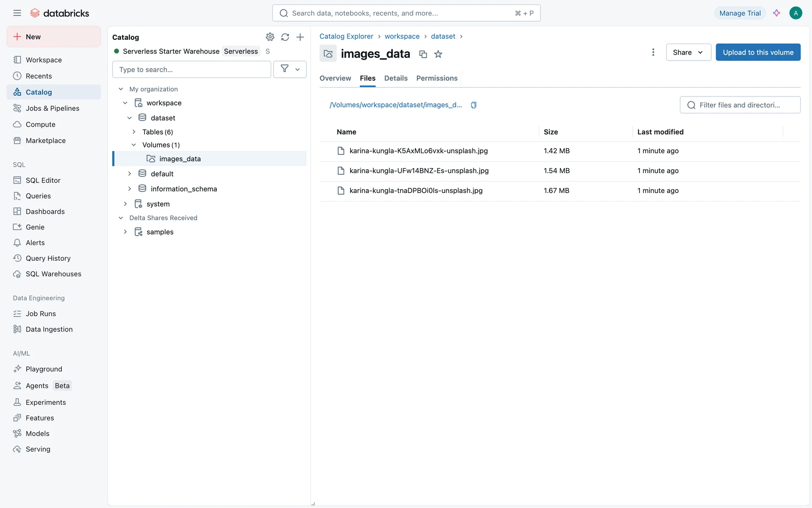
Task: Open the Share dropdown button
Action: 688,52
